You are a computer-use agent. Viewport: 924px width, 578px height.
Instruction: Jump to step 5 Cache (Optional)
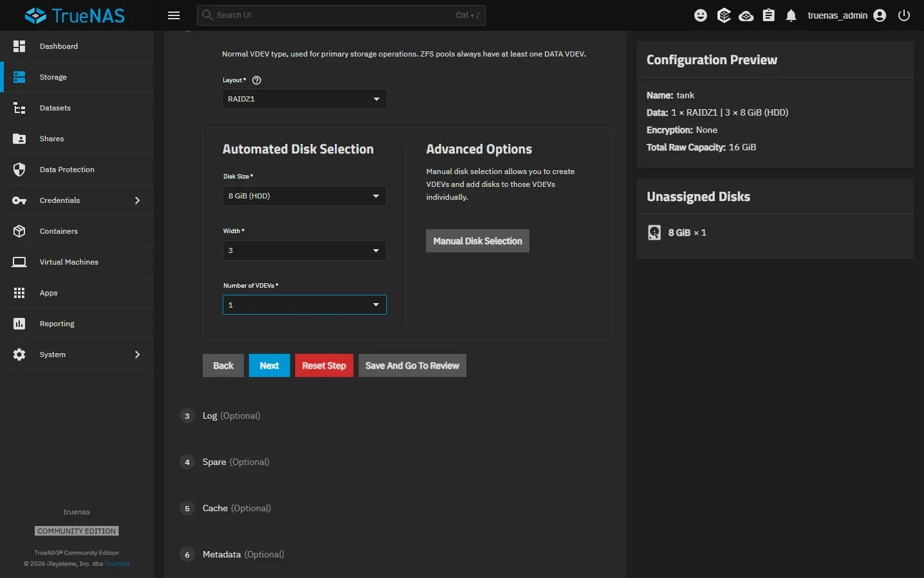point(227,509)
